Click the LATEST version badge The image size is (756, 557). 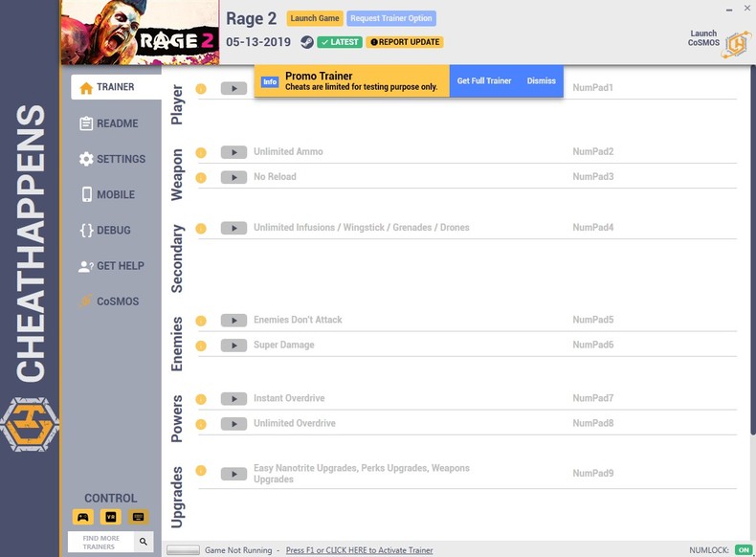click(340, 42)
